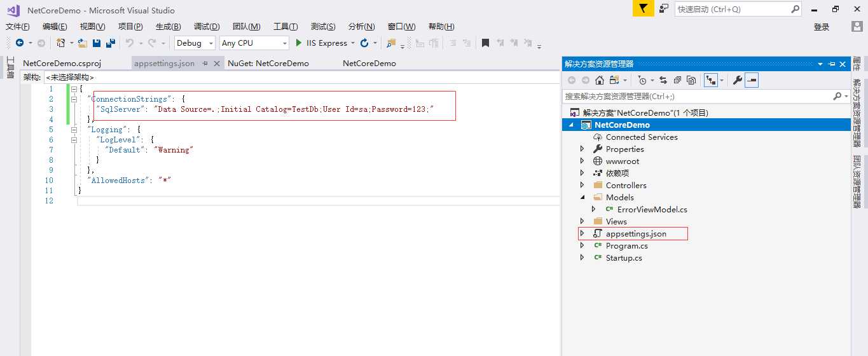This screenshot has width=868, height=356.
Task: Expand the appsettings.json node in Solution Explorer
Action: click(582, 233)
